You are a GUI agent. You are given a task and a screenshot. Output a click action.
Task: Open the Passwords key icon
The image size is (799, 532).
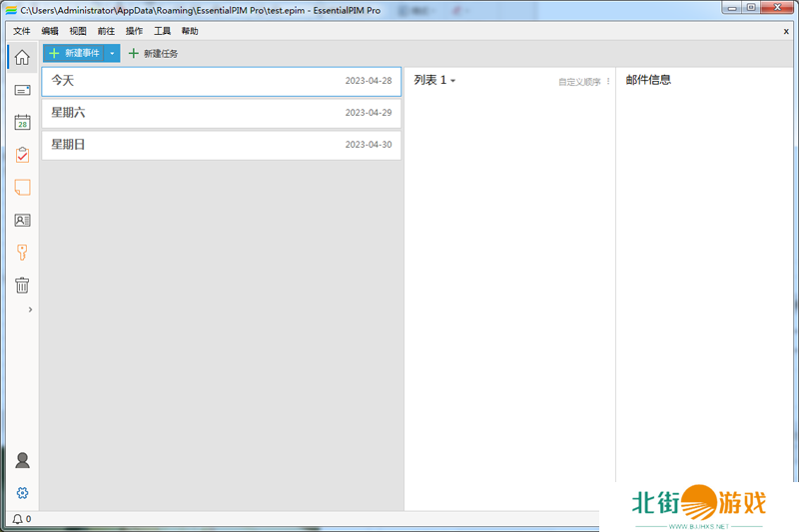(x=22, y=253)
